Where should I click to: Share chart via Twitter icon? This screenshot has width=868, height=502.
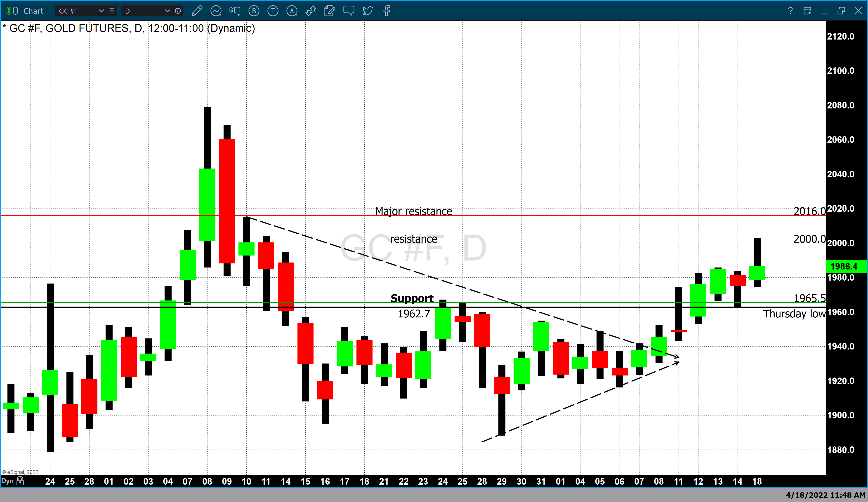pos(368,11)
